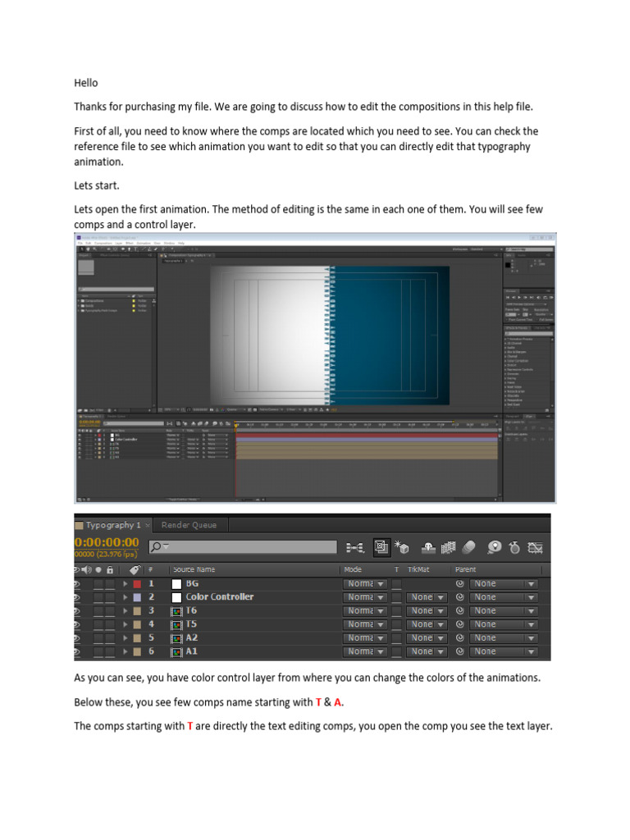Click the white solid icon beside BG
Image resolution: width=630 pixels, height=840 pixels.
coord(176,583)
